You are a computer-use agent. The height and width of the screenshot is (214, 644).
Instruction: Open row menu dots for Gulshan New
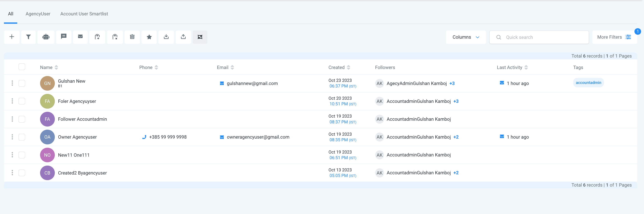(12, 83)
